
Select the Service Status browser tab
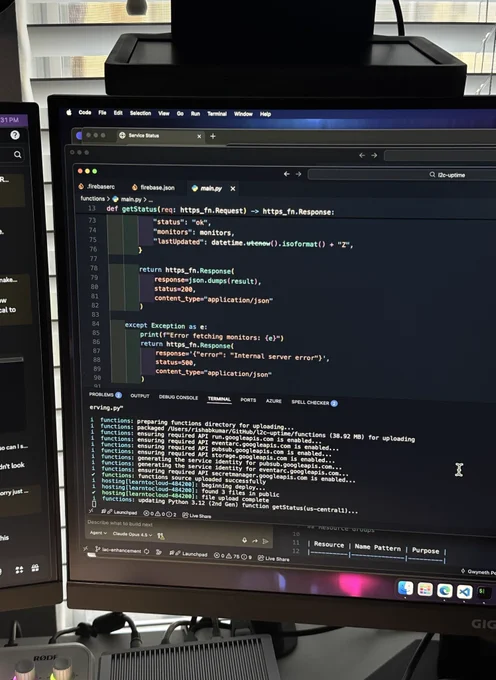[x=159, y=136]
